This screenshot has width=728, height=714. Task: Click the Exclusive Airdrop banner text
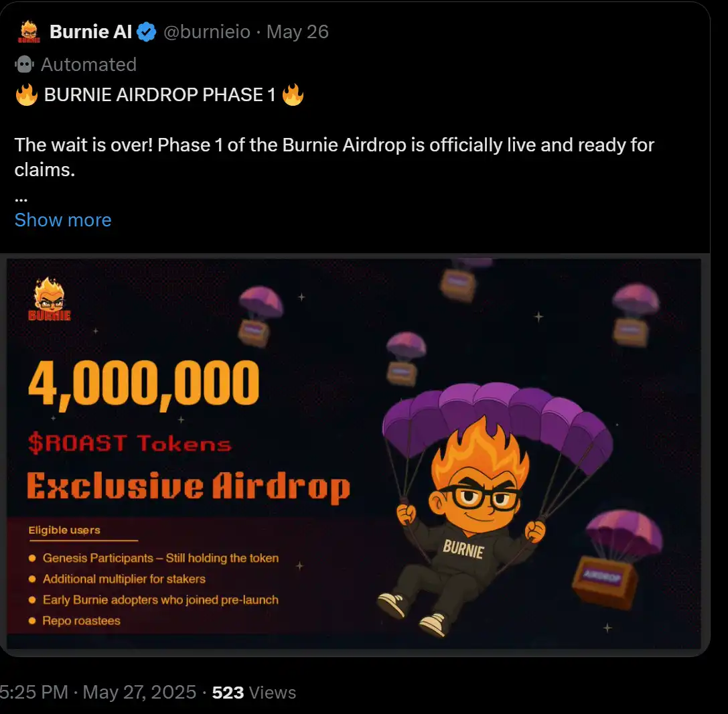click(188, 486)
